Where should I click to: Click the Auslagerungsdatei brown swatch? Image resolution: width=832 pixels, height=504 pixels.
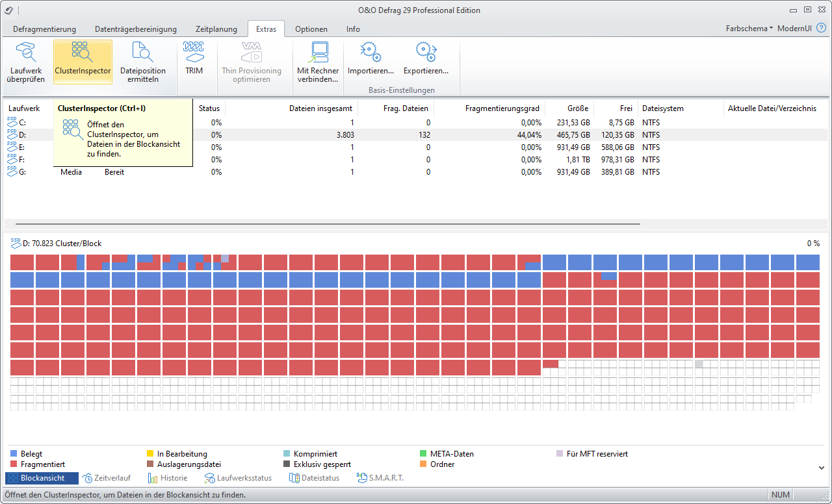coord(150,464)
